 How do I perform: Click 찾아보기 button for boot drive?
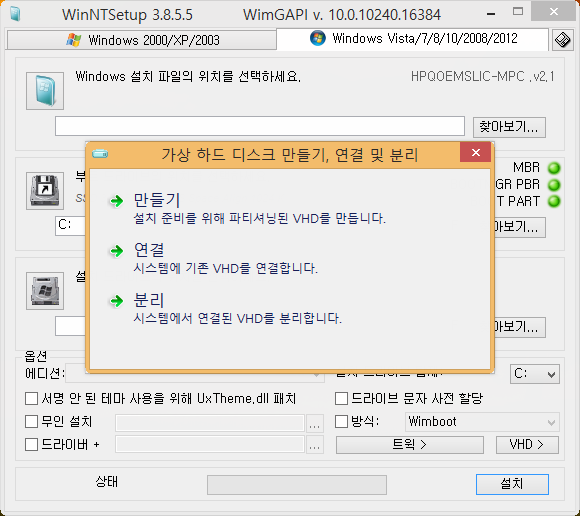click(519, 227)
